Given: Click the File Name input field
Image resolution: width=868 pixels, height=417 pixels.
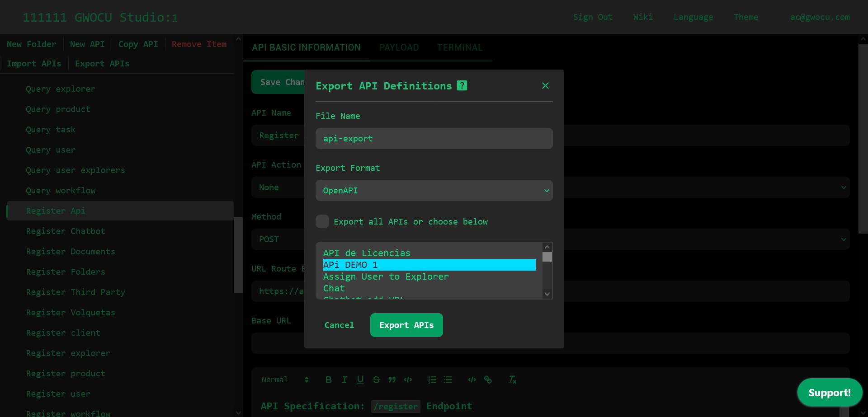Looking at the screenshot, I should [x=434, y=139].
